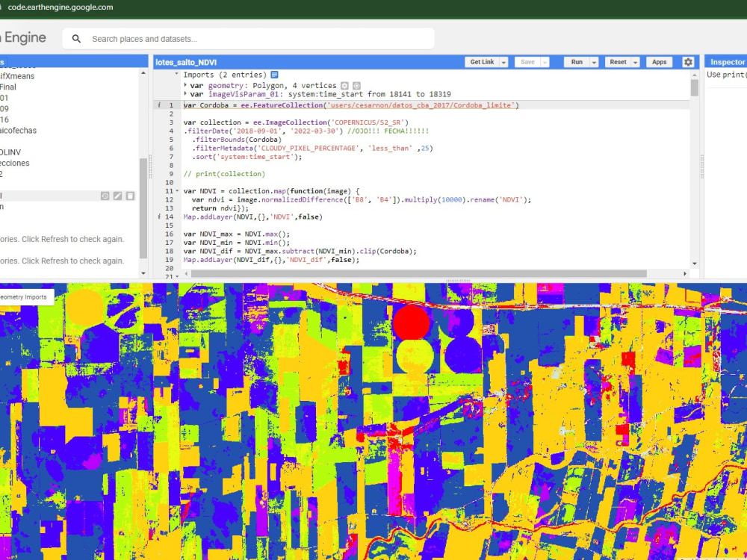Run the script
This screenshot has height=560, width=747.
tap(577, 62)
